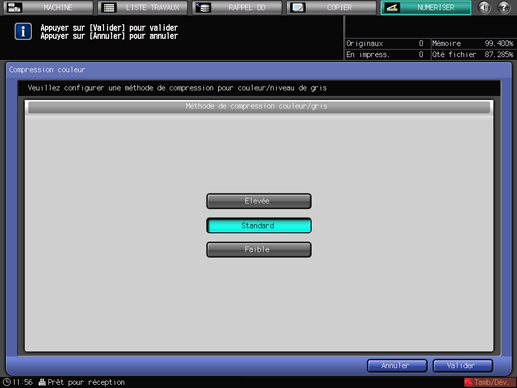Click the clock icon in status bar
Screen dimensions: 517x388
click(7, 382)
